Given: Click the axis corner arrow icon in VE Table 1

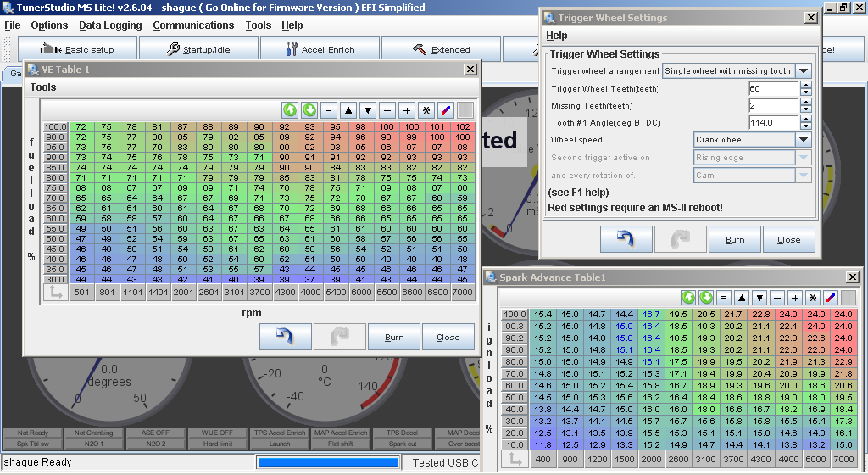Looking at the screenshot, I should coord(56,292).
